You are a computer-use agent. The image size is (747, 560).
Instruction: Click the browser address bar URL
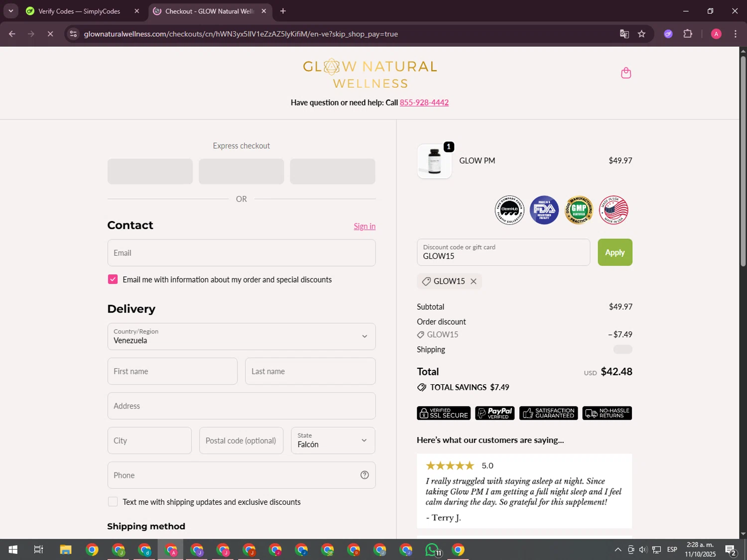point(241,34)
